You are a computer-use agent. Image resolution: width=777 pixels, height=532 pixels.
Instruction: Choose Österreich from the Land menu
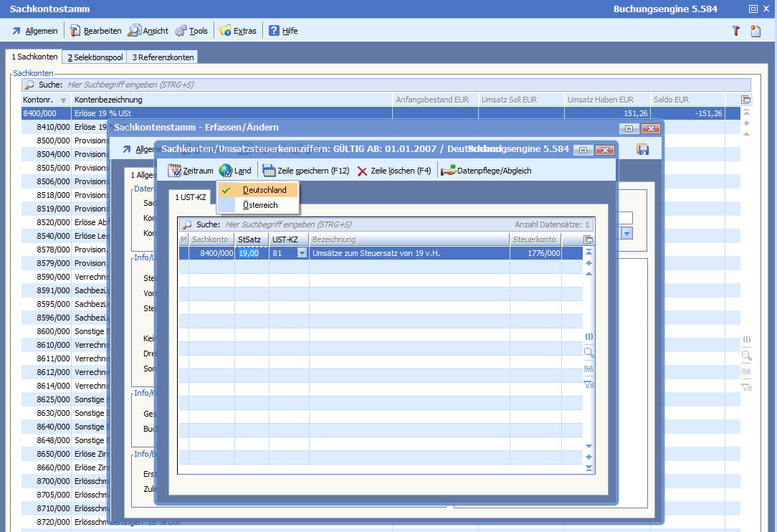259,205
